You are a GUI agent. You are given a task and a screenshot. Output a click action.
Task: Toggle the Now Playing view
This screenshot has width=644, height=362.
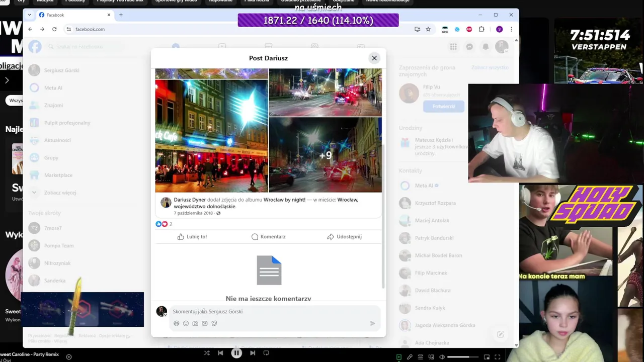[399, 357]
